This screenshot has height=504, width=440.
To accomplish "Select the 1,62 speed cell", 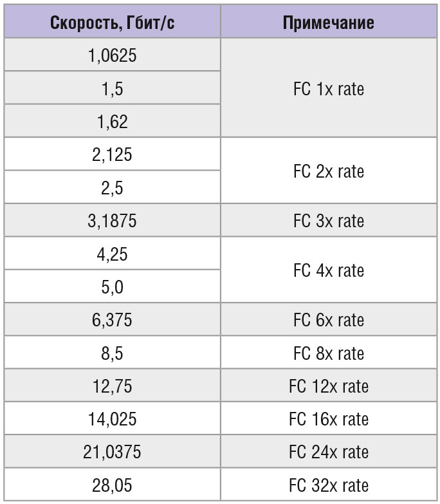I will click(x=113, y=122).
